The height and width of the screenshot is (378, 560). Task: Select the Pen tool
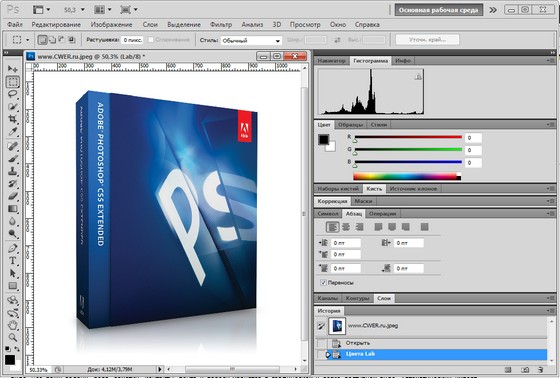12,248
